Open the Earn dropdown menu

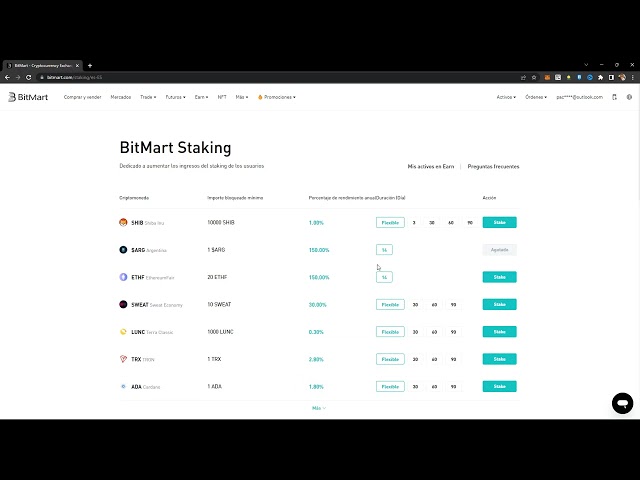coord(201,97)
